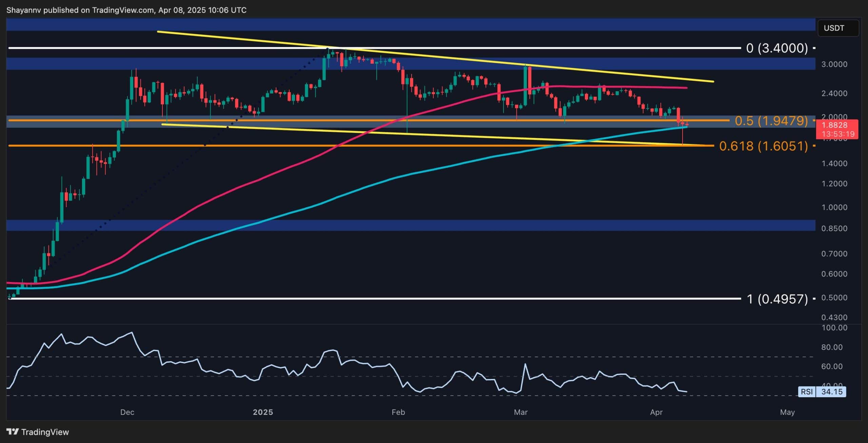Select the 2025 label on time axis
Screen dimensions: 868x443
tap(263, 412)
